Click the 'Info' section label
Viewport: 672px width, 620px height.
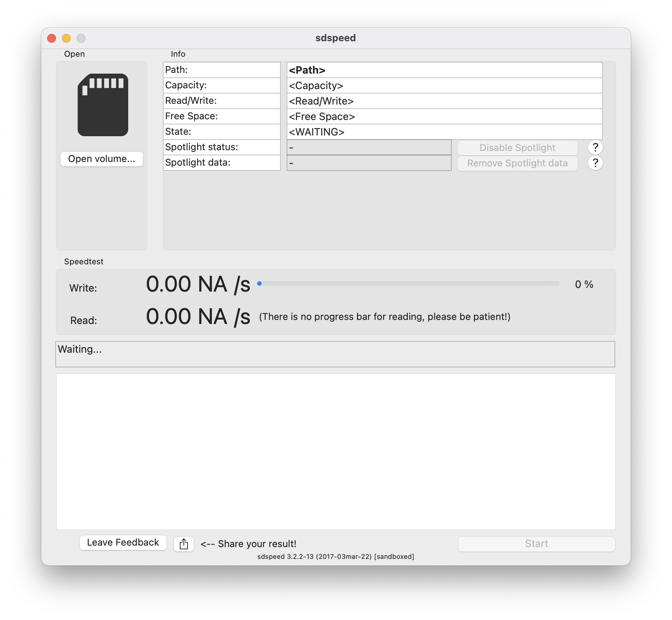(178, 54)
